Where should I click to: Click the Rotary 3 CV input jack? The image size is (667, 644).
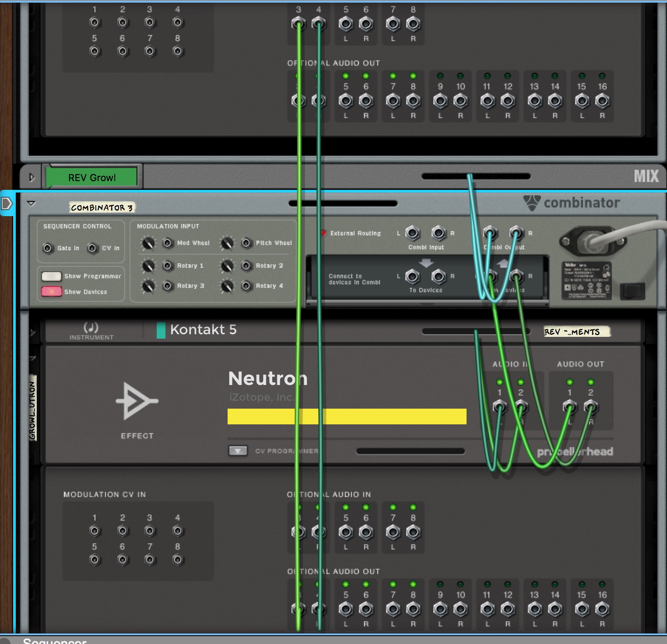(167, 286)
